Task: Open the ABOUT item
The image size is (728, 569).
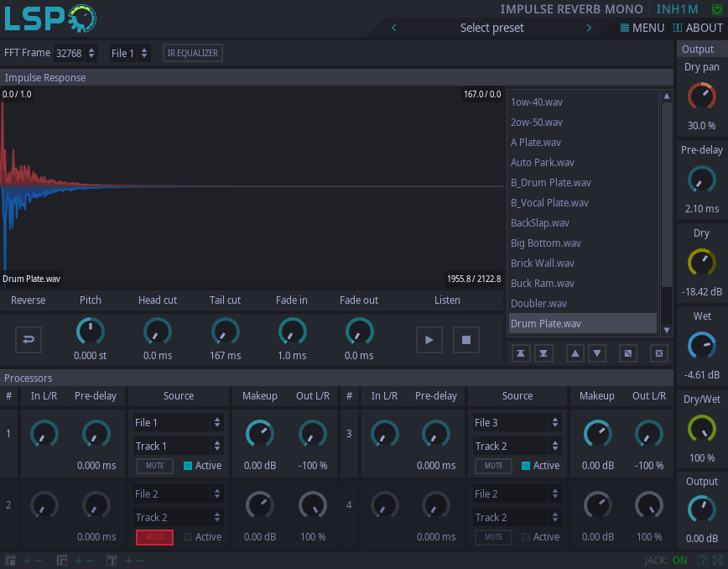Action: coord(698,28)
